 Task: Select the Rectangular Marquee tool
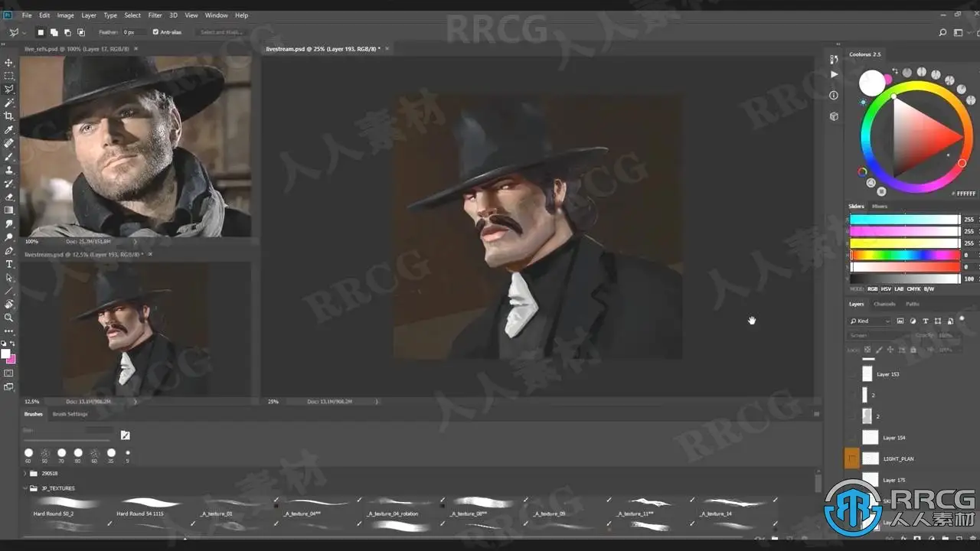(9, 76)
